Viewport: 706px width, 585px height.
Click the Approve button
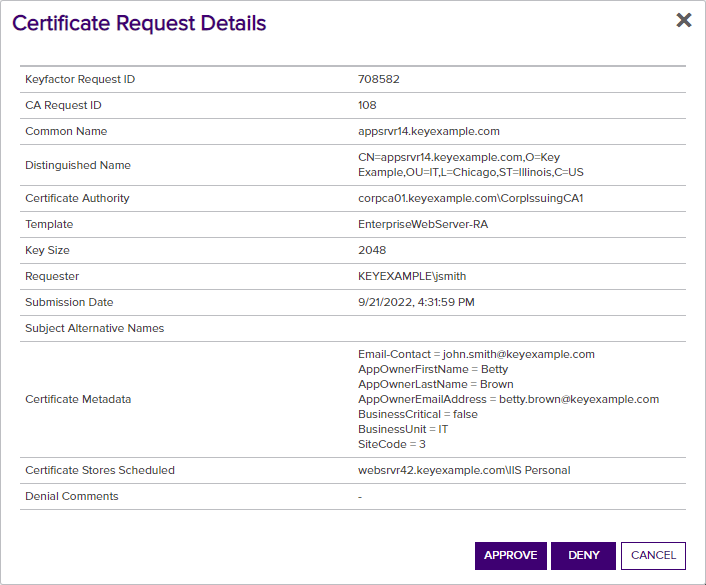[510, 556]
